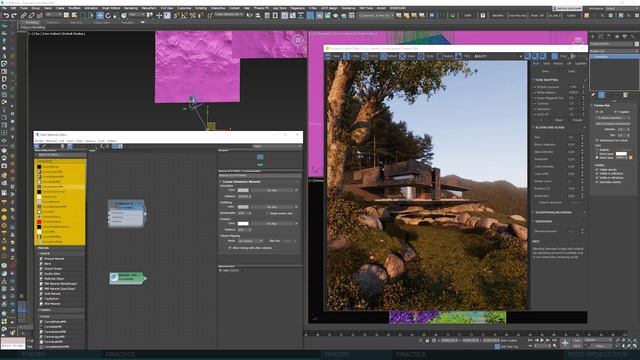Viewport: 640px width, 360px height.
Task: Open the volume Mode dropdown in material editor
Action: coord(251,241)
